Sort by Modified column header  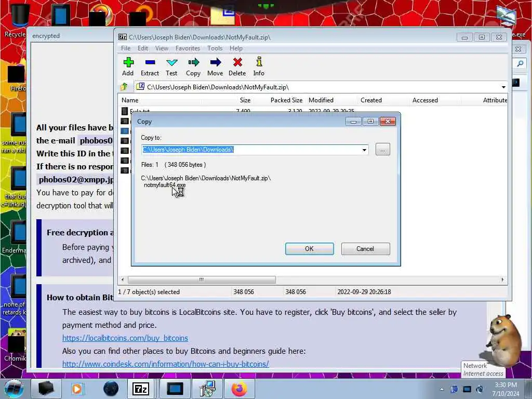pos(321,100)
